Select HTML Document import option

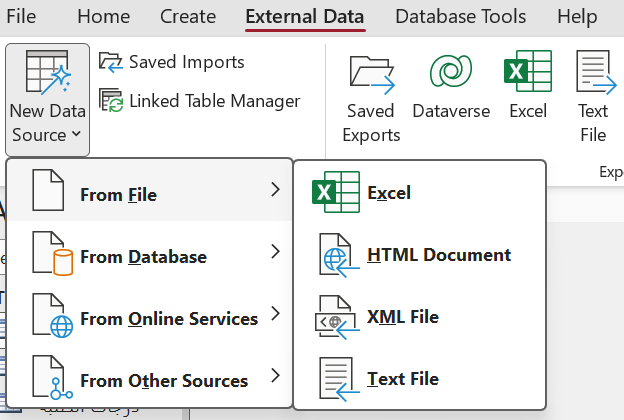(x=419, y=255)
